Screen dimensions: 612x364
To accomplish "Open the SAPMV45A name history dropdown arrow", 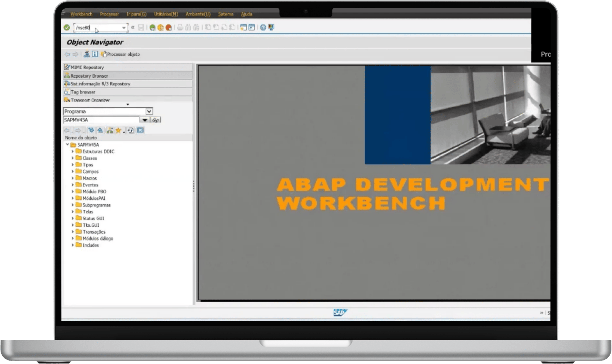I will 145,120.
